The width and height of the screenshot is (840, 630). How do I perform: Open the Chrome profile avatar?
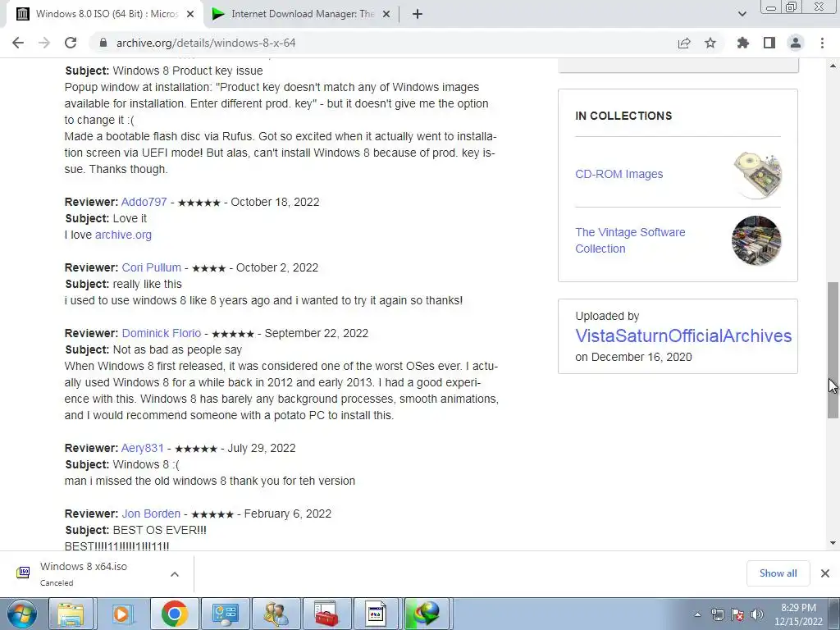pos(796,43)
